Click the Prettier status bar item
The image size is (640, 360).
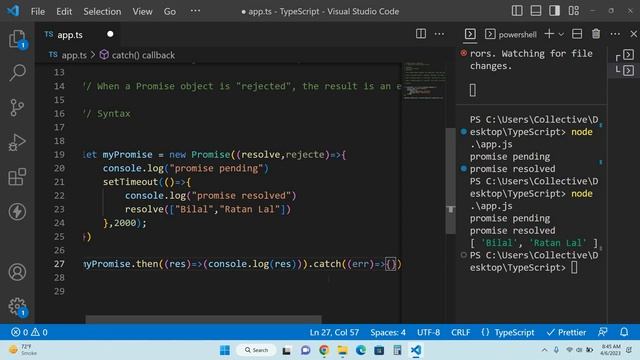[x=566, y=332]
